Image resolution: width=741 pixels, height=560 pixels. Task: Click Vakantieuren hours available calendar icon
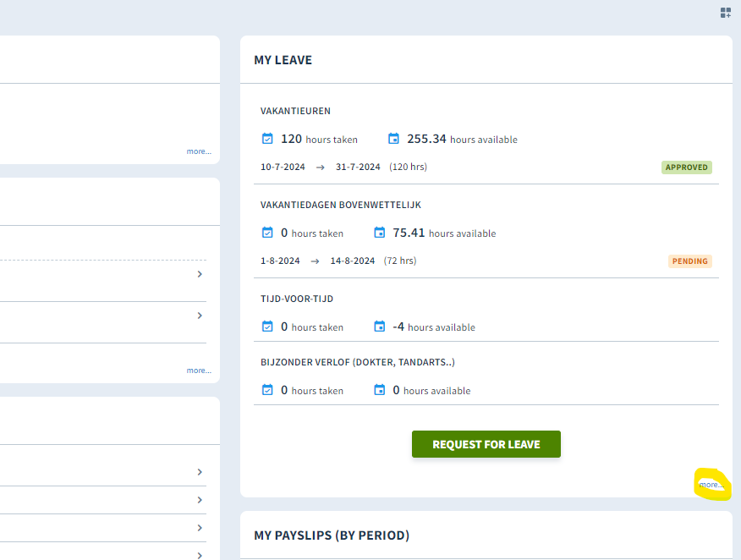coord(393,139)
